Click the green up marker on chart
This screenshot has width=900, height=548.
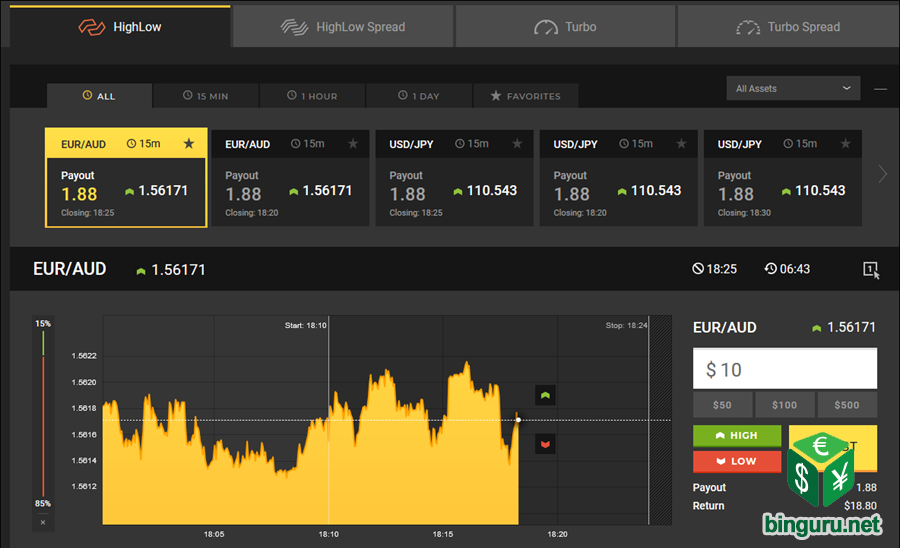(545, 395)
